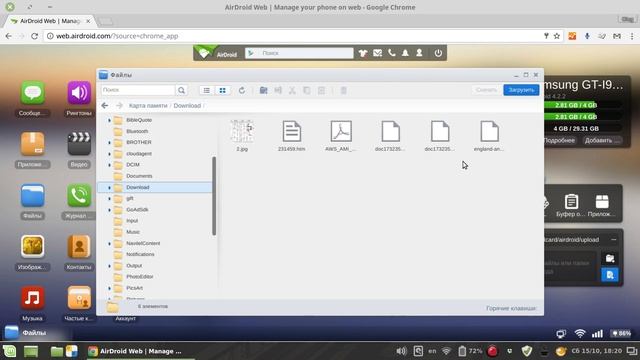Click the memory card breadcrumb link

click(148, 106)
